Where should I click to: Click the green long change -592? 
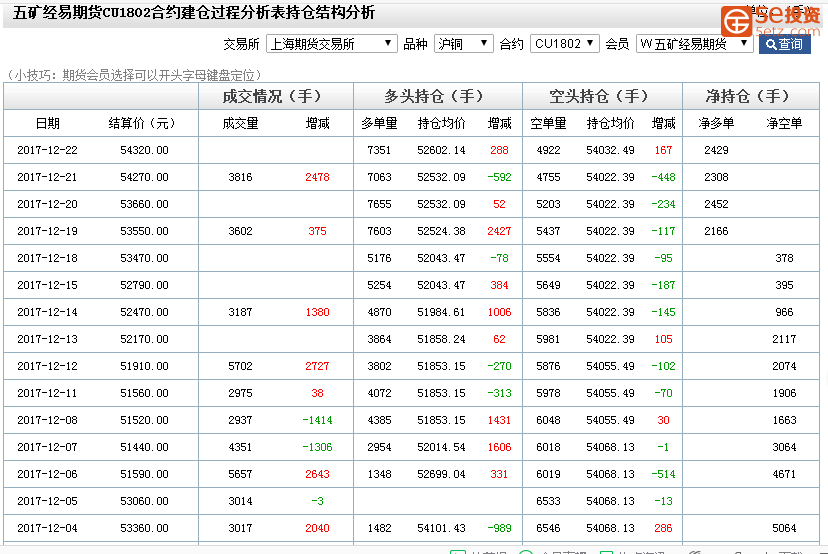click(499, 177)
